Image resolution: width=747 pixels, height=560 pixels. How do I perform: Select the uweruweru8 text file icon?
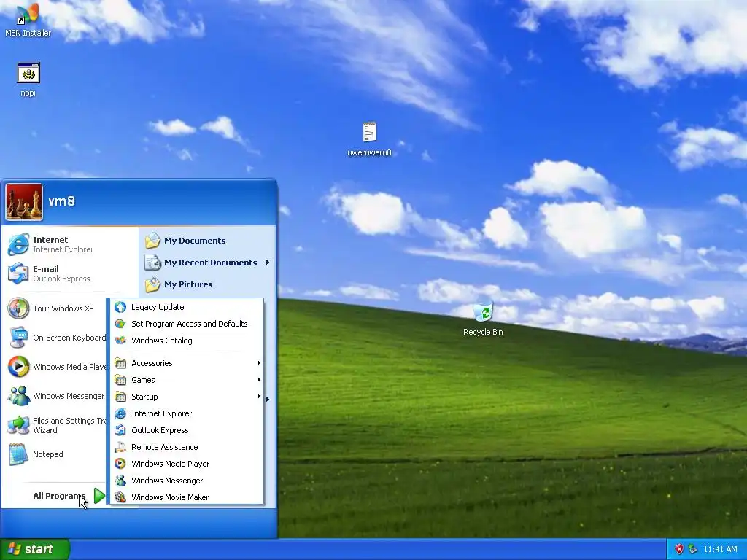369,139
